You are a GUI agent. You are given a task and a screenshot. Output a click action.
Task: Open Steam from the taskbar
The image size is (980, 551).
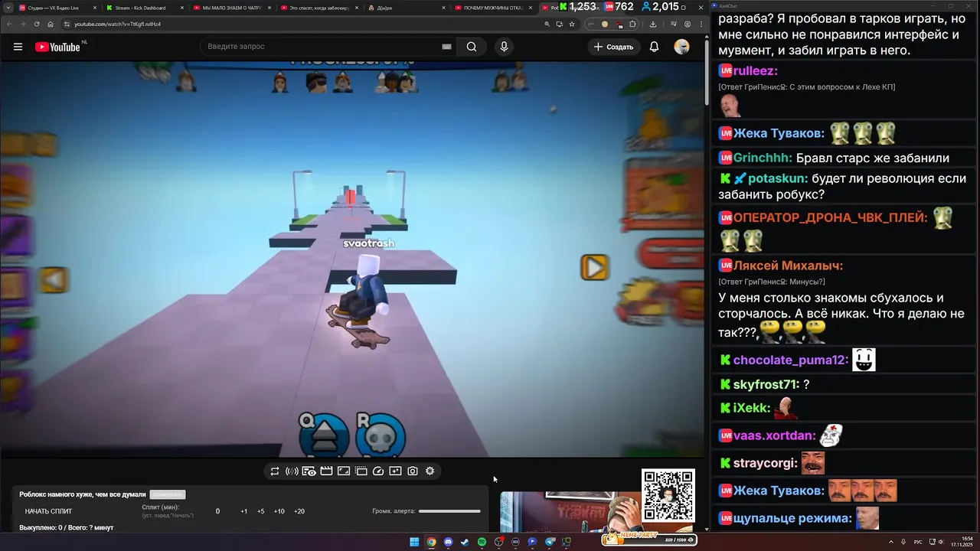pyautogui.click(x=465, y=542)
